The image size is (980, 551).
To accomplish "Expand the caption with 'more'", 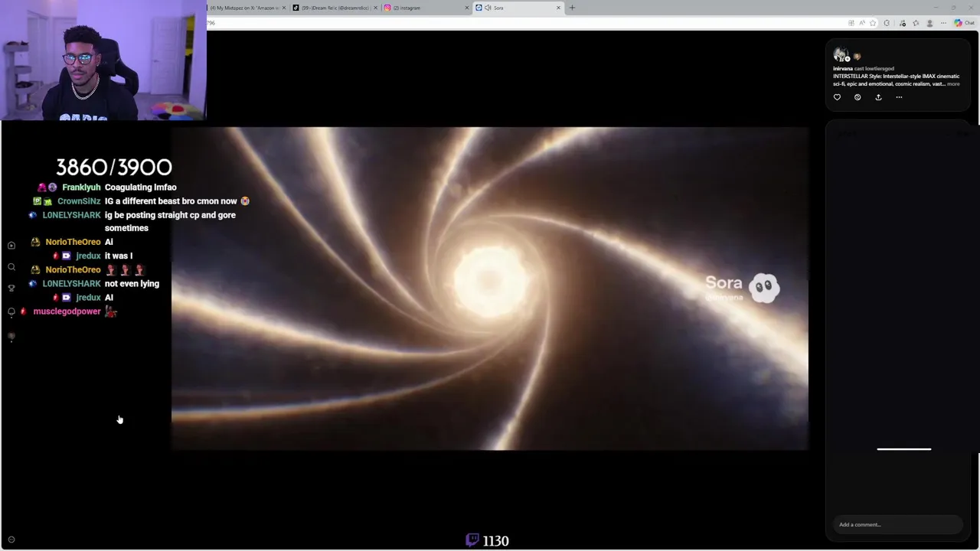I will [953, 84].
